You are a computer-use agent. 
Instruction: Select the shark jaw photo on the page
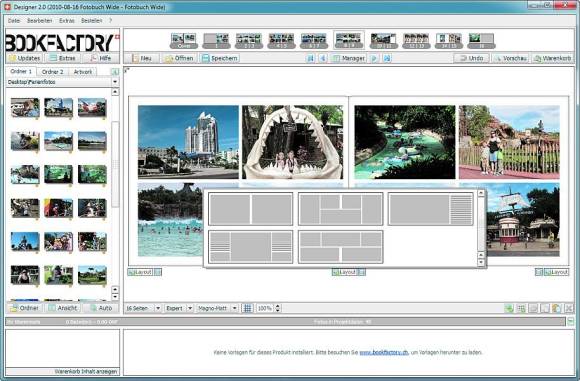(x=293, y=142)
